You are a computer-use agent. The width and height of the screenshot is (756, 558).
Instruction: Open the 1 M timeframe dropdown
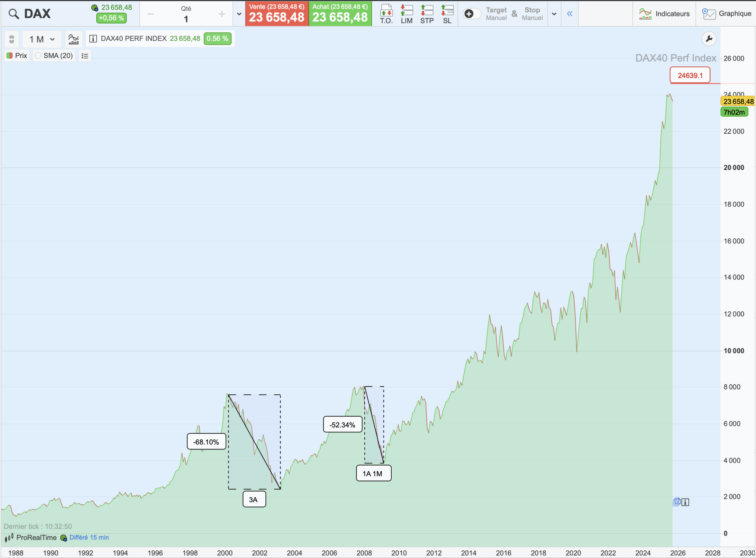(41, 38)
